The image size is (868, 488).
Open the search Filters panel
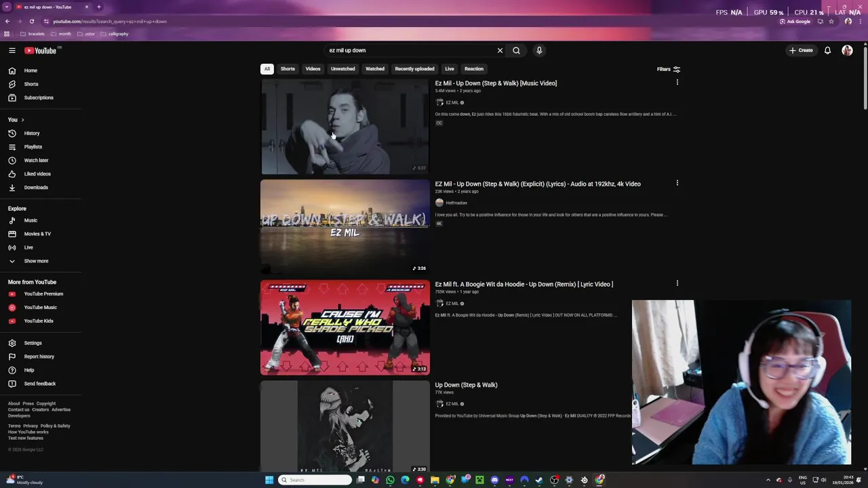[x=668, y=69]
